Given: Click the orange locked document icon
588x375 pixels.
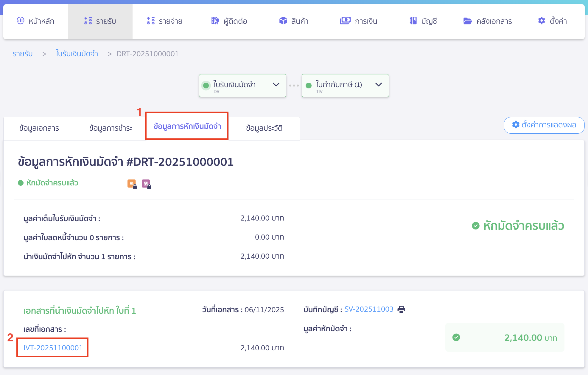Looking at the screenshot, I should coord(132,184).
